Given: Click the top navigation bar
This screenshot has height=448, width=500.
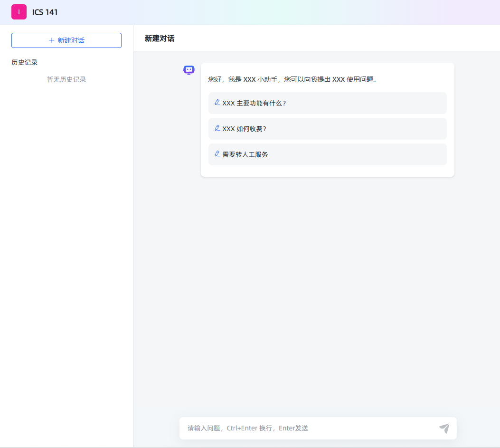Looking at the screenshot, I should click(285, 12).
